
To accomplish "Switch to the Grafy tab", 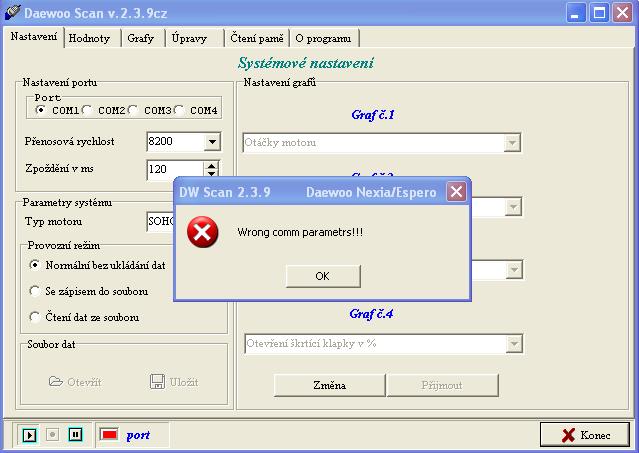I will click(x=143, y=39).
